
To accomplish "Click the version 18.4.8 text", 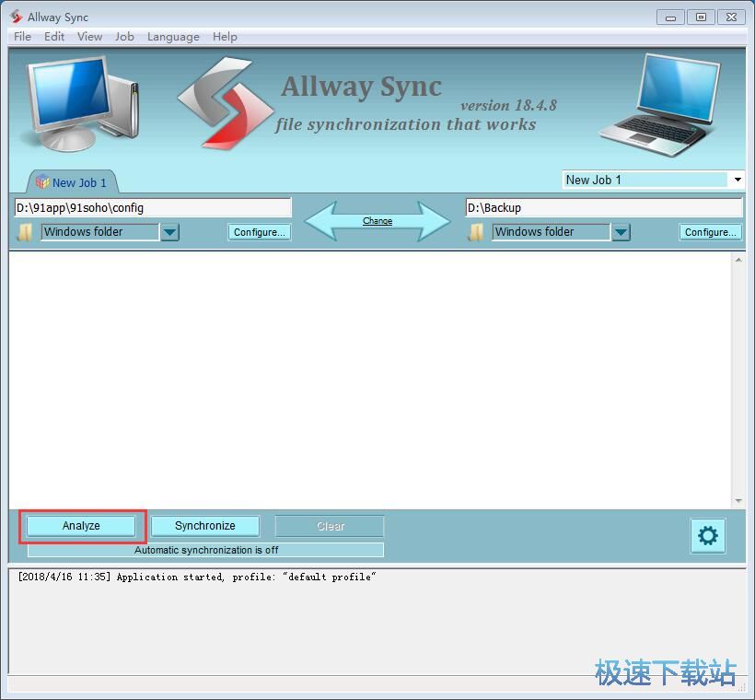I will [508, 105].
